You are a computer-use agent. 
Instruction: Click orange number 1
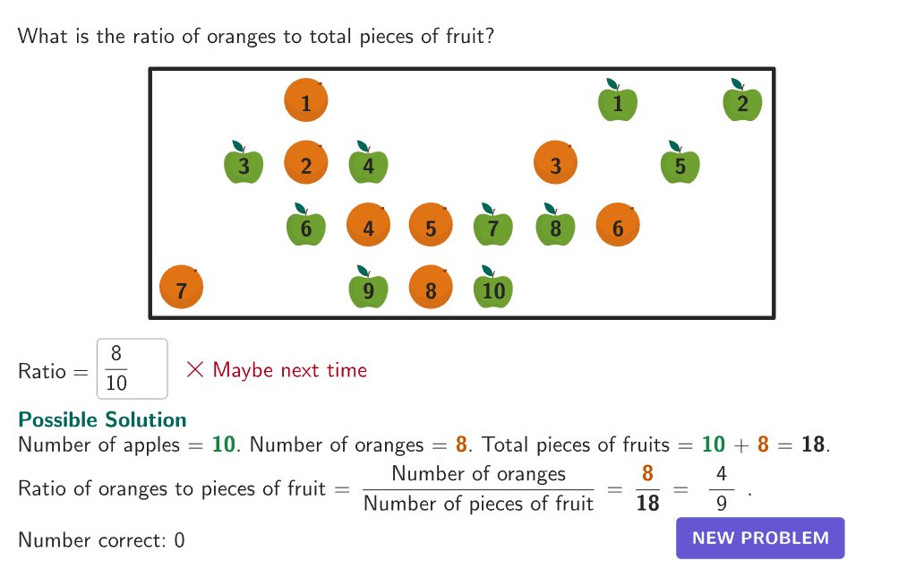pyautogui.click(x=305, y=100)
